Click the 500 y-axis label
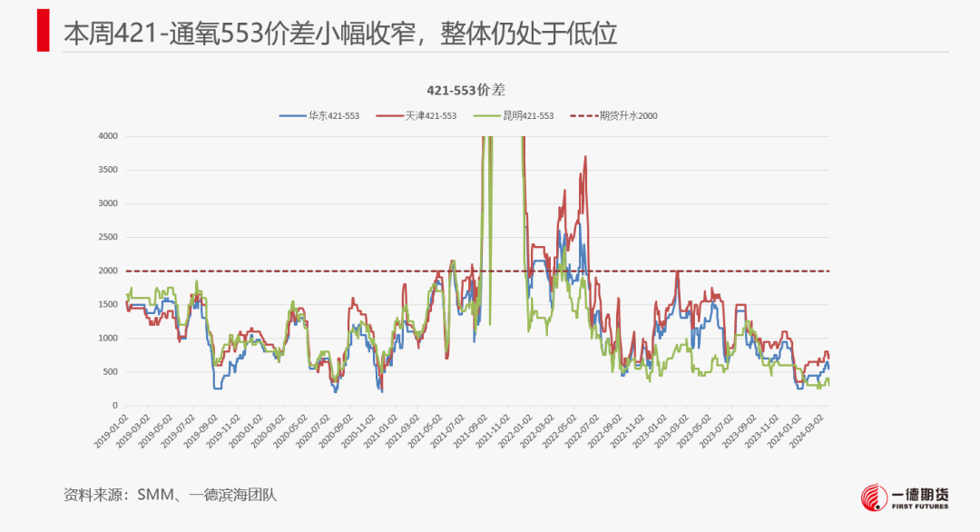Screen dimensions: 980x532 [110, 372]
